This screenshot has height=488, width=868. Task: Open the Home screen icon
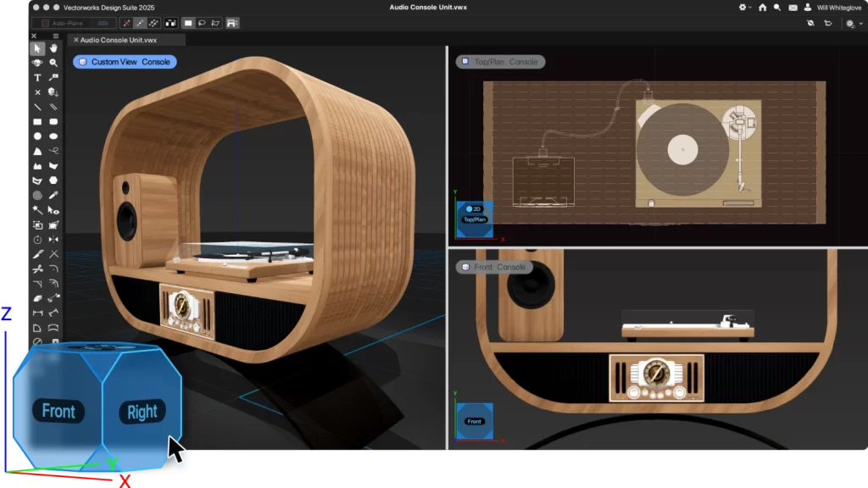click(762, 8)
